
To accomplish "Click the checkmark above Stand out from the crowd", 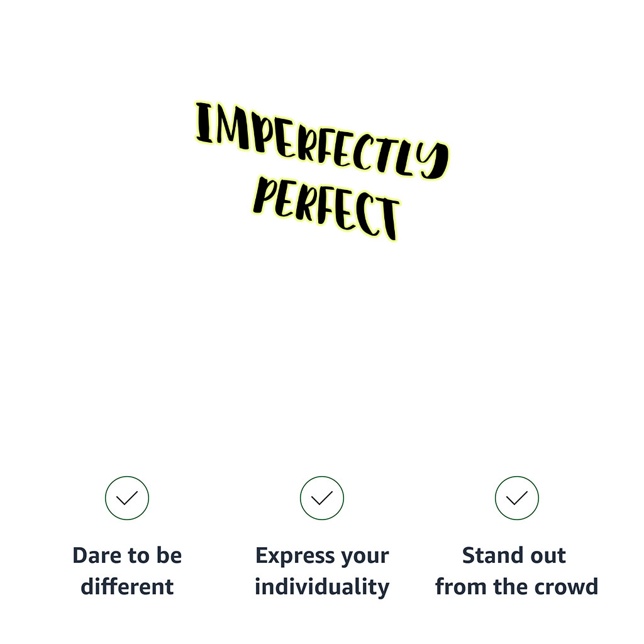I will point(517,498).
